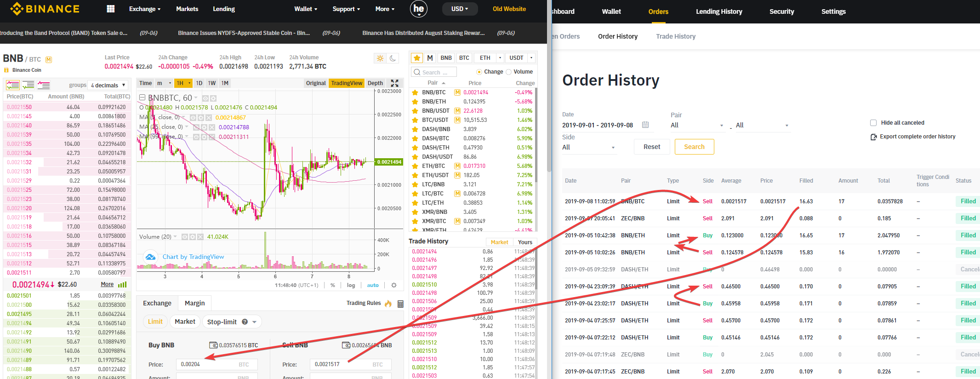Viewport: 980px width, 379px height.
Task: Select the Volume radio button
Action: pos(508,72)
